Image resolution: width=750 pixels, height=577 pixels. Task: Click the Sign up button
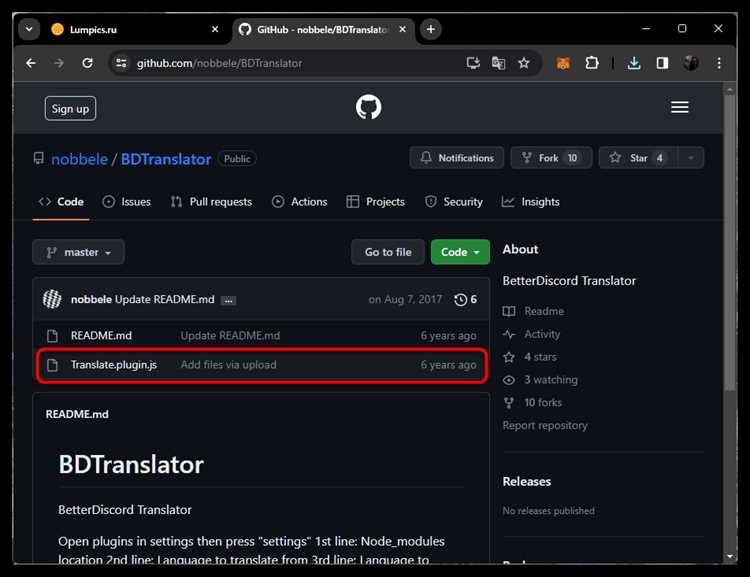(x=70, y=109)
